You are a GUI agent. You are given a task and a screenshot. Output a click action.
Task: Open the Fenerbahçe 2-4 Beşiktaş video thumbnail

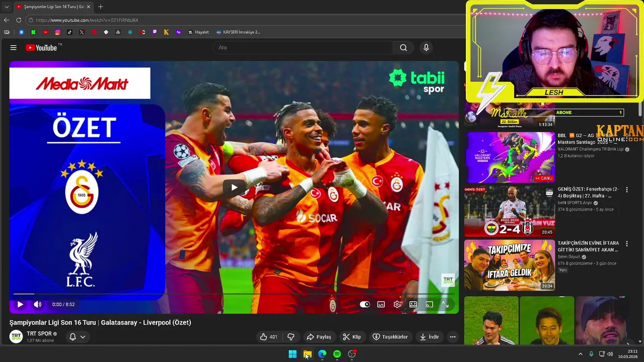coord(510,211)
